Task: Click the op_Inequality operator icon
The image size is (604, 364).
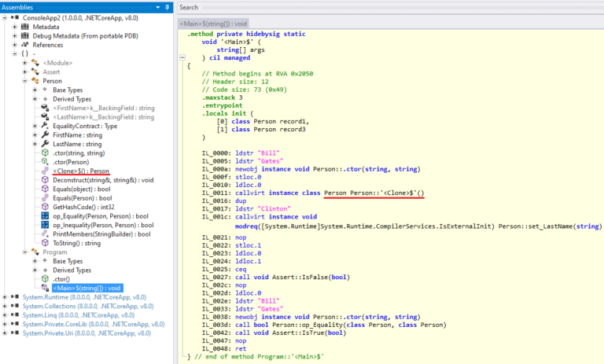Action: (45, 225)
